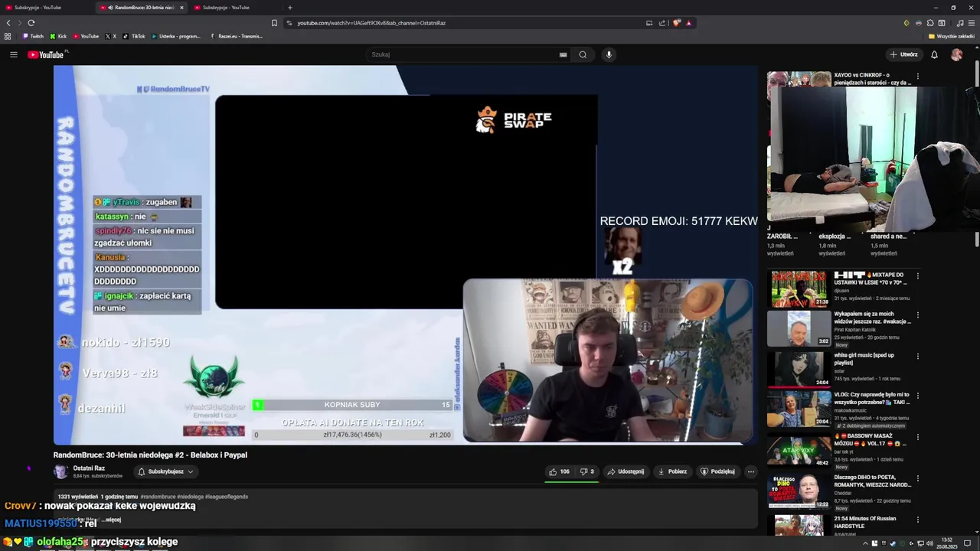Open the Raszei.eu - Transmis bookmark

[x=236, y=36]
